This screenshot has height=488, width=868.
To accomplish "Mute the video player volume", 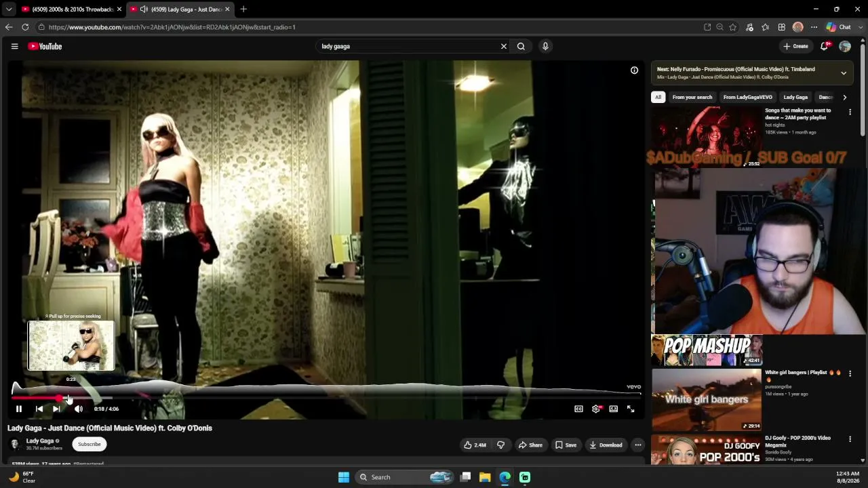I will click(x=79, y=409).
